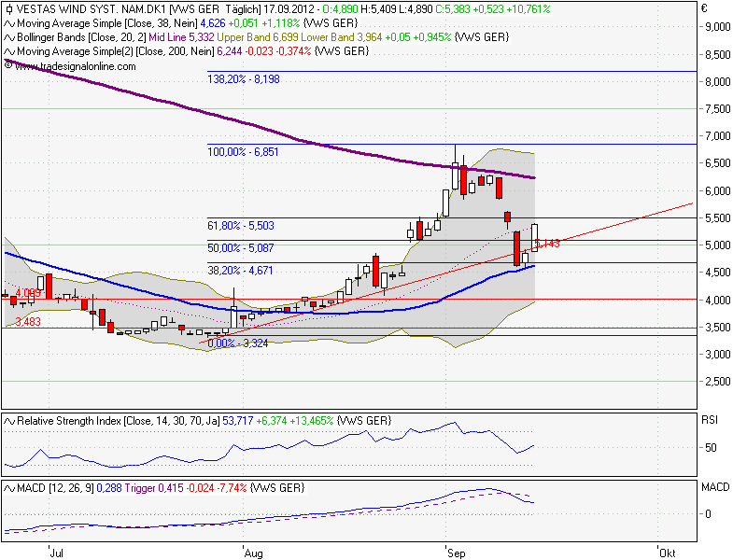Click the MACD panel axis title

coord(715,487)
